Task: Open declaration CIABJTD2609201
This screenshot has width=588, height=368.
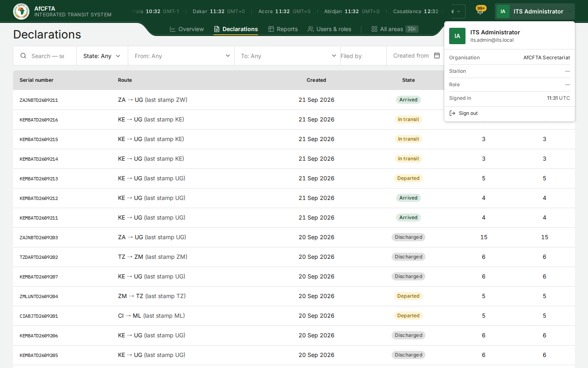Action: tap(39, 316)
